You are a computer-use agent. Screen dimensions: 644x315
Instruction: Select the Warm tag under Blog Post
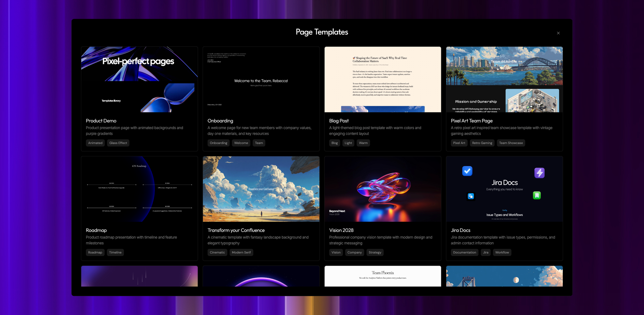363,143
